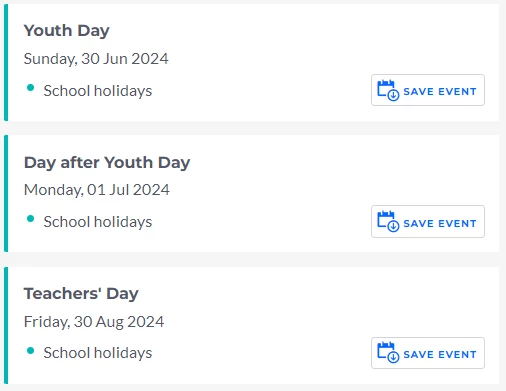Click the teal side bar of Youth Day card
This screenshot has width=506, height=391.
(6, 63)
